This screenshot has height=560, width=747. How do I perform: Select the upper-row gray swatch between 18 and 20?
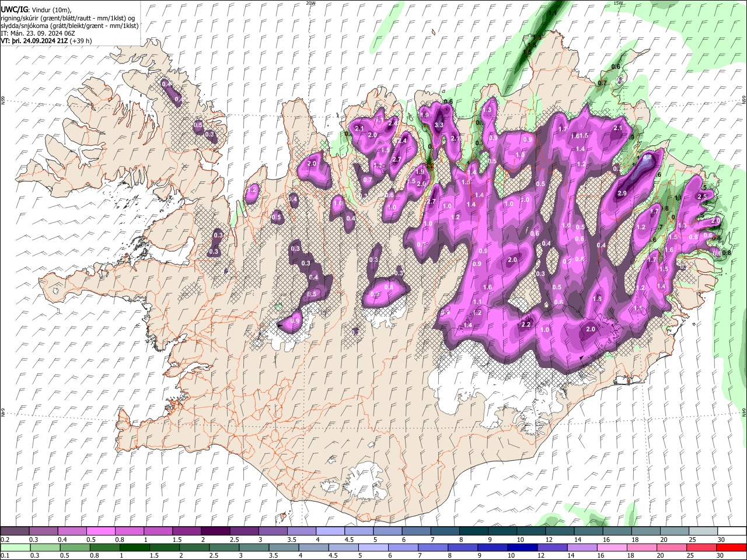pyautogui.click(x=646, y=531)
